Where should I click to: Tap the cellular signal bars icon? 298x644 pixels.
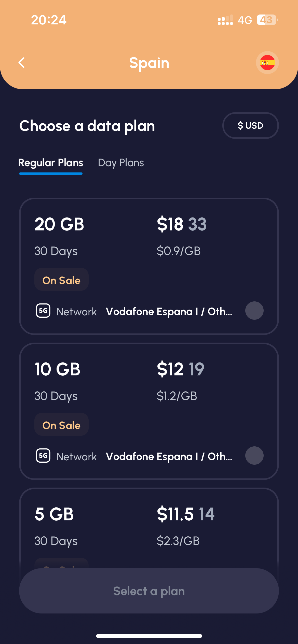point(225,20)
